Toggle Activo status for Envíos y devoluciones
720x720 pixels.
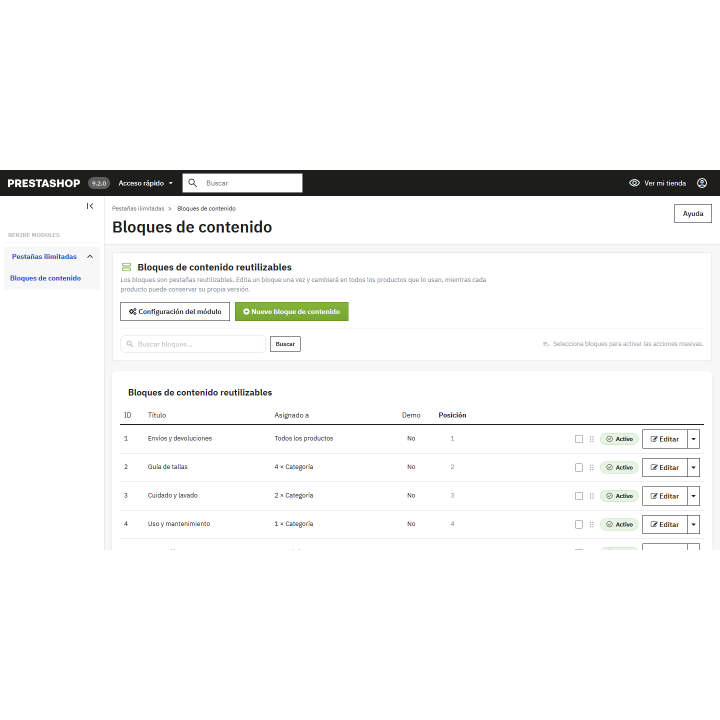(619, 439)
